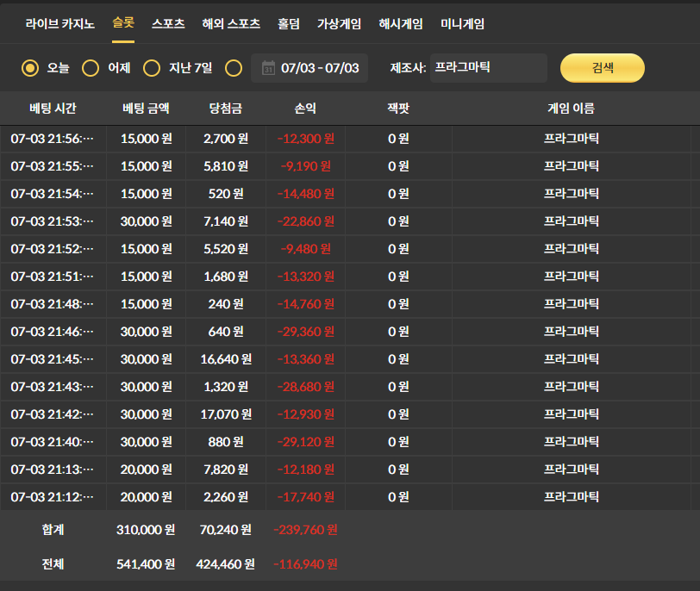Screen dimensions: 700x591
Task: Open the 라이브 카지노 tab
Action: tap(59, 23)
